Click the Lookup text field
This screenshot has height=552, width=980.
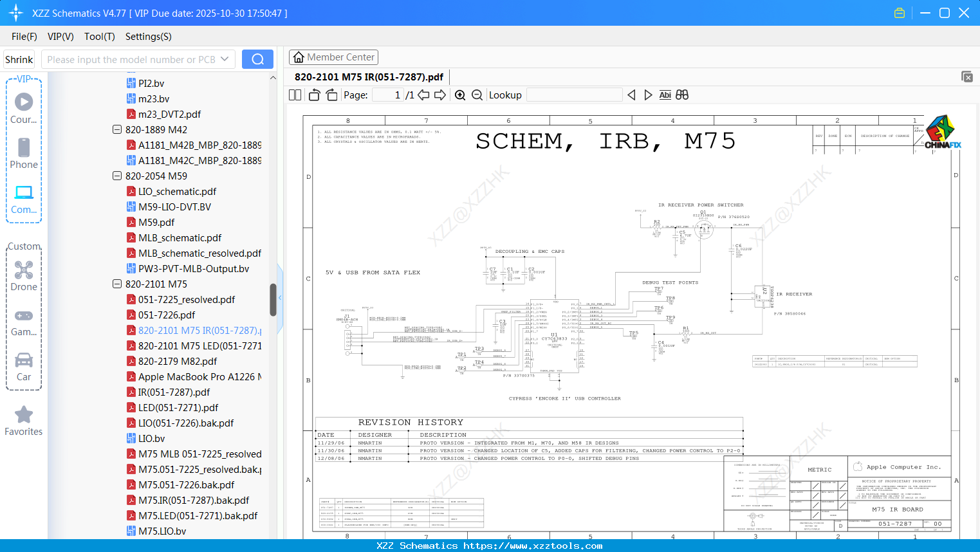pyautogui.click(x=574, y=95)
